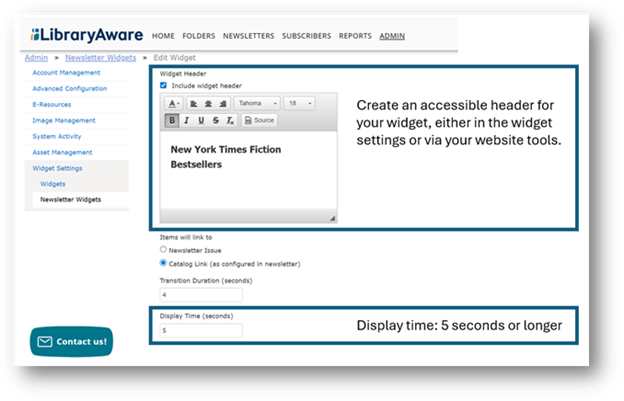Apply strikethrough formatting
This screenshot has height=401, width=624.
[x=215, y=120]
